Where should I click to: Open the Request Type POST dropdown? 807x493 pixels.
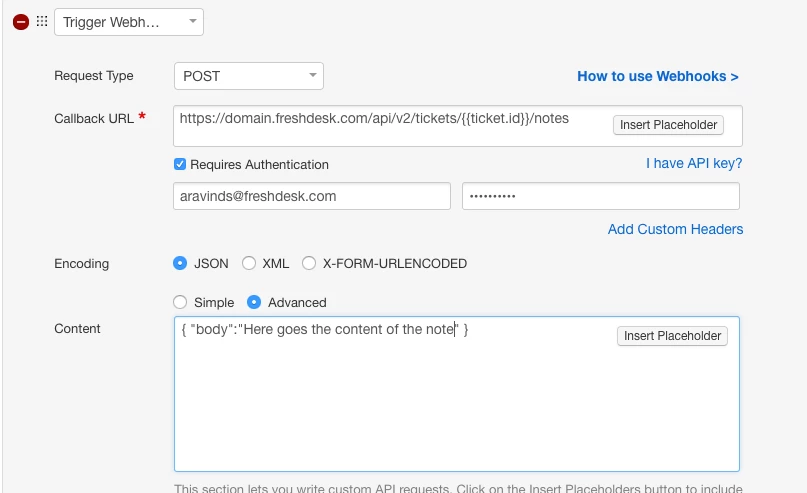click(249, 76)
